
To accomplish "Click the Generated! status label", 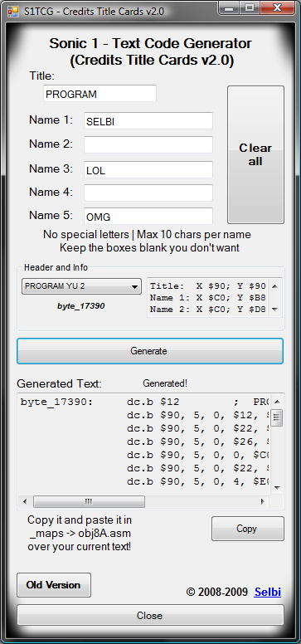I will click(165, 383).
